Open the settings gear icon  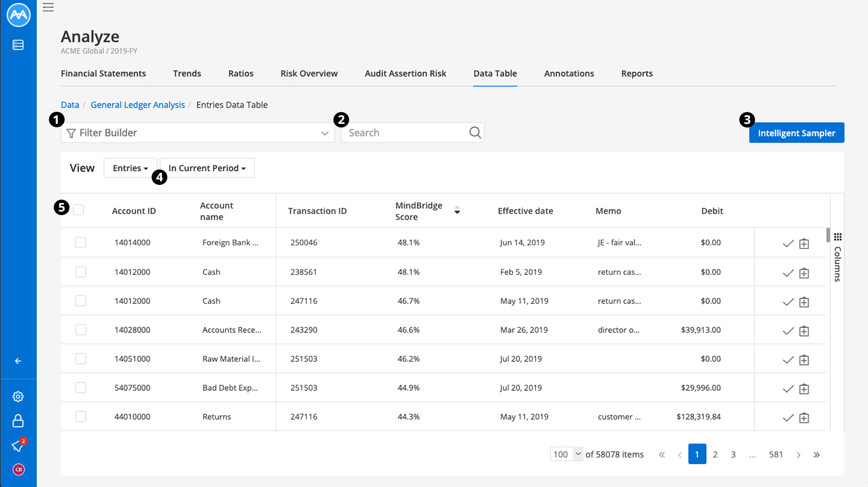coord(18,397)
